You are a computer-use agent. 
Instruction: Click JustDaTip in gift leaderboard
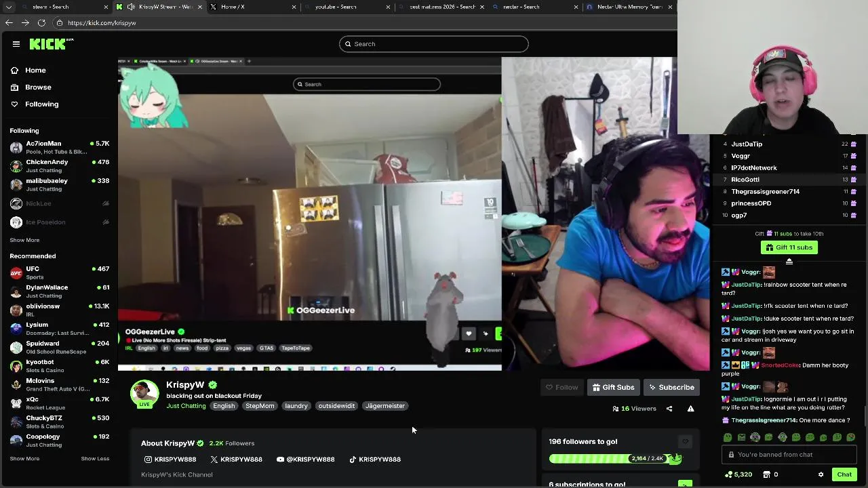tap(747, 144)
